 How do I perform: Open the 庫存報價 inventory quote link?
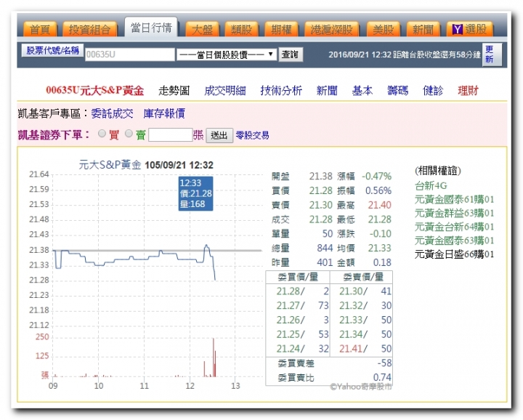[164, 113]
